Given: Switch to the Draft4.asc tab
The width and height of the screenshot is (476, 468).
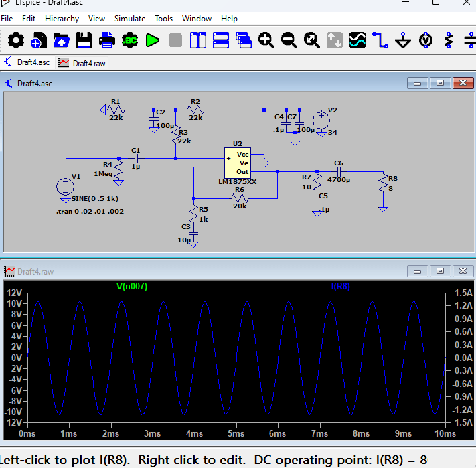Looking at the screenshot, I should (27, 62).
